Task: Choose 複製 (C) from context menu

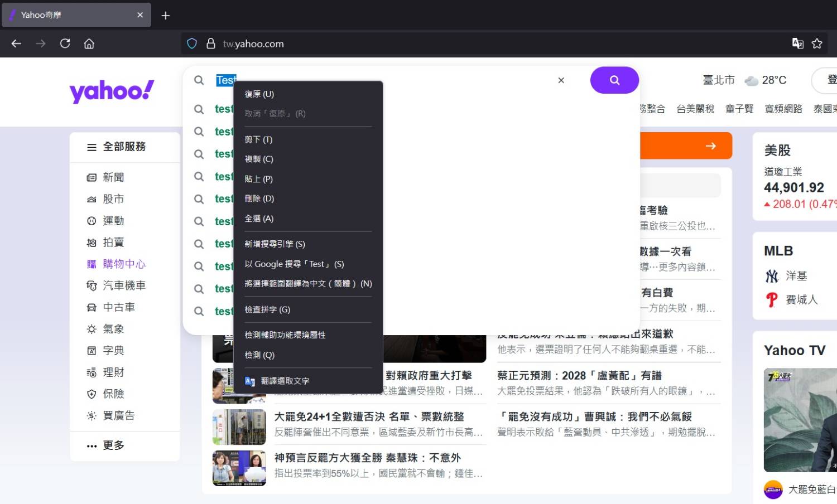Action: point(308,159)
